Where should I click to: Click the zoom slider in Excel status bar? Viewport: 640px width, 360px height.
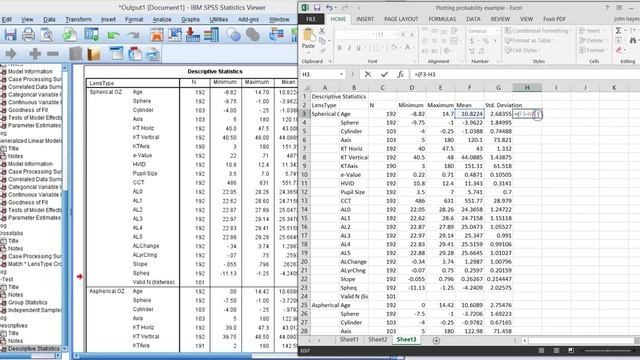(x=608, y=351)
